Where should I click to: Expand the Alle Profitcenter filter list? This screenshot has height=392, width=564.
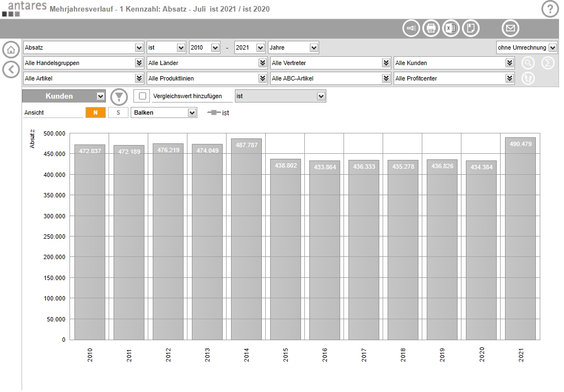509,79
